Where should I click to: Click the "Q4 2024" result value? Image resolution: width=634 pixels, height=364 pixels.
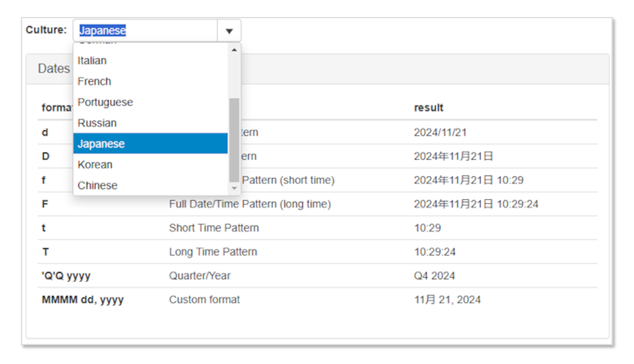[434, 276]
